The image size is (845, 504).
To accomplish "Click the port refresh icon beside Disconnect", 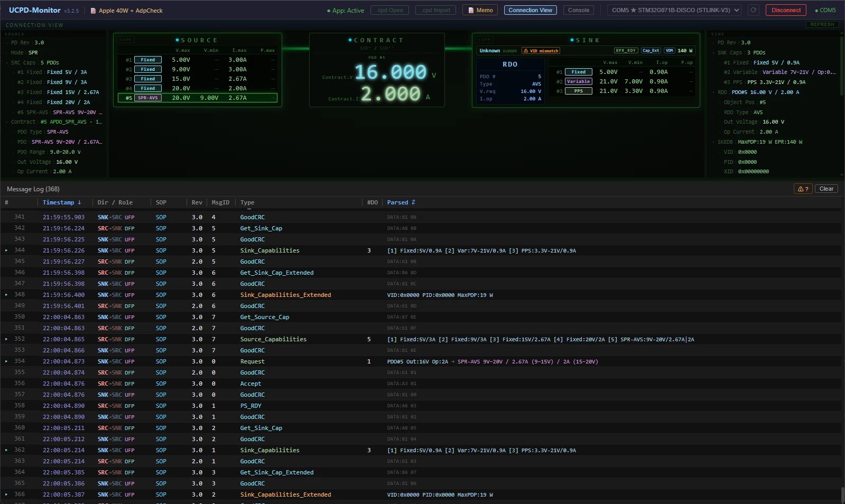I will [754, 10].
